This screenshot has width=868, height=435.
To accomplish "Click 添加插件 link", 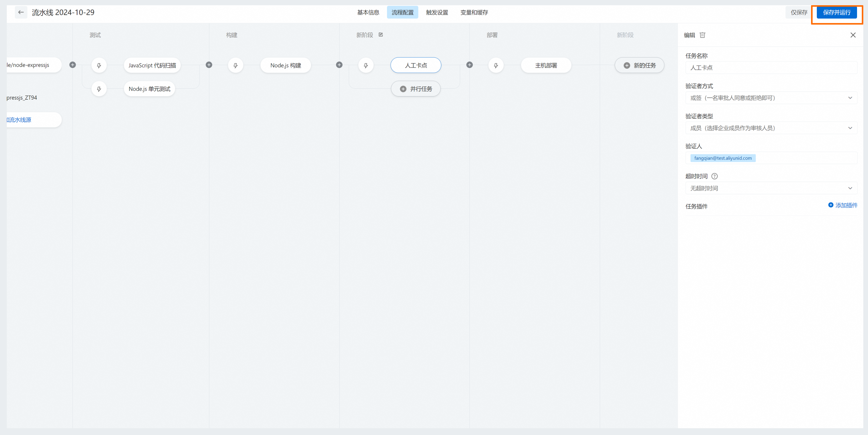I will pyautogui.click(x=843, y=205).
